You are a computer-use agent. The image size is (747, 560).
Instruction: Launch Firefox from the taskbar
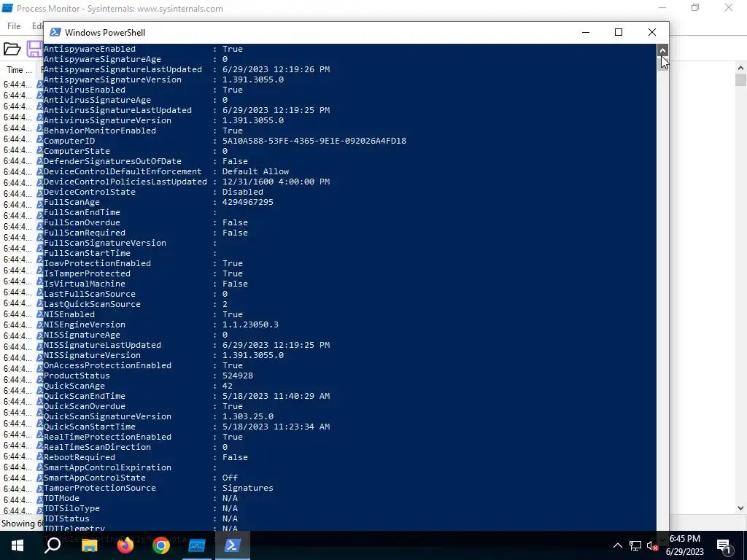[x=125, y=545]
